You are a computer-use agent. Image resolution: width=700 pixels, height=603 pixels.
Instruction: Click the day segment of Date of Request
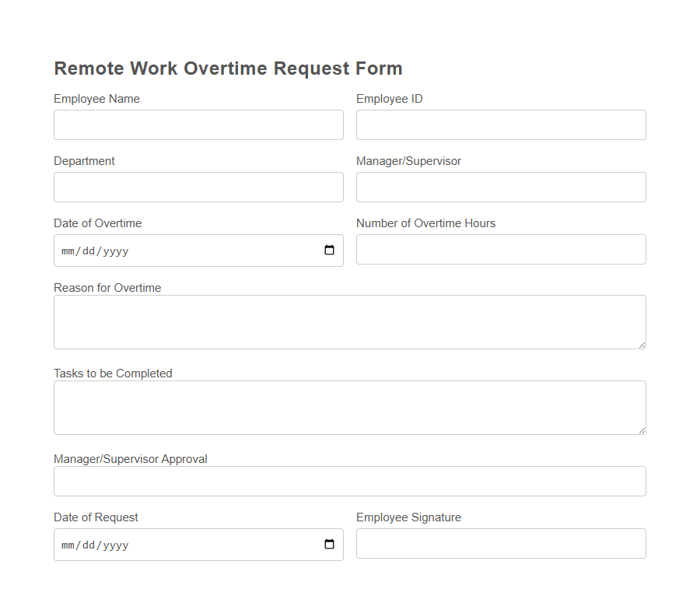(90, 545)
